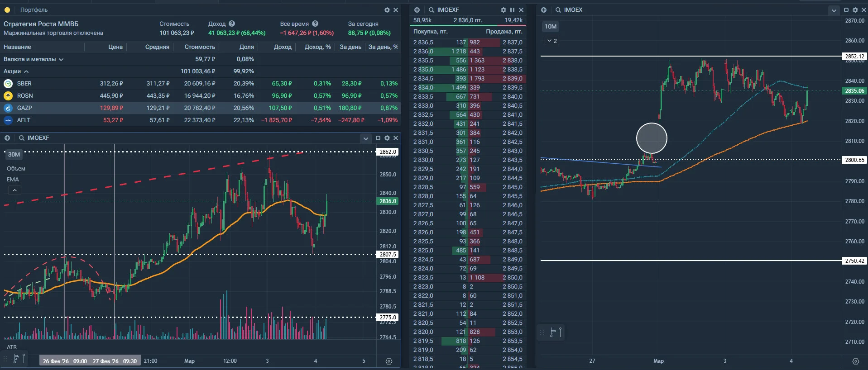Viewport: 868px width, 370px height.
Task: Collapse the Акции group
Action: point(26,71)
